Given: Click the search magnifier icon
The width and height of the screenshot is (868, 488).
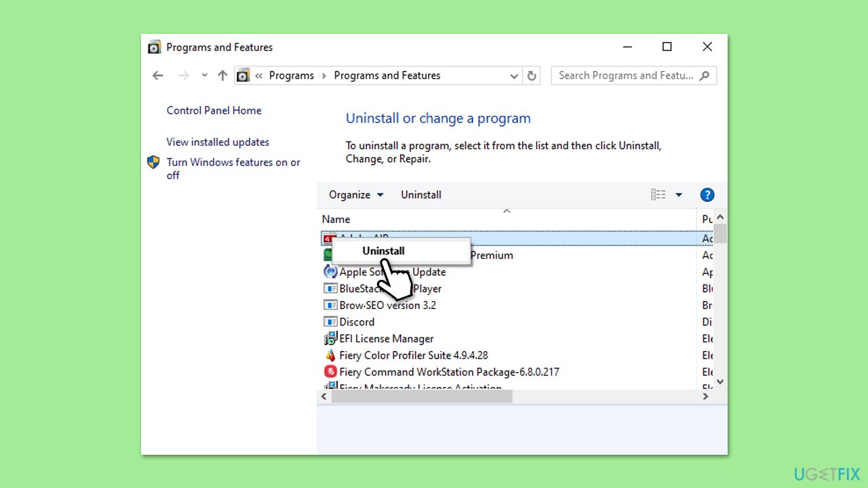Looking at the screenshot, I should pyautogui.click(x=705, y=75).
